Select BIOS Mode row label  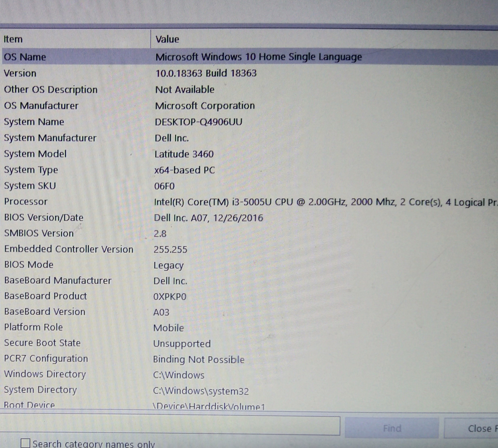(29, 265)
